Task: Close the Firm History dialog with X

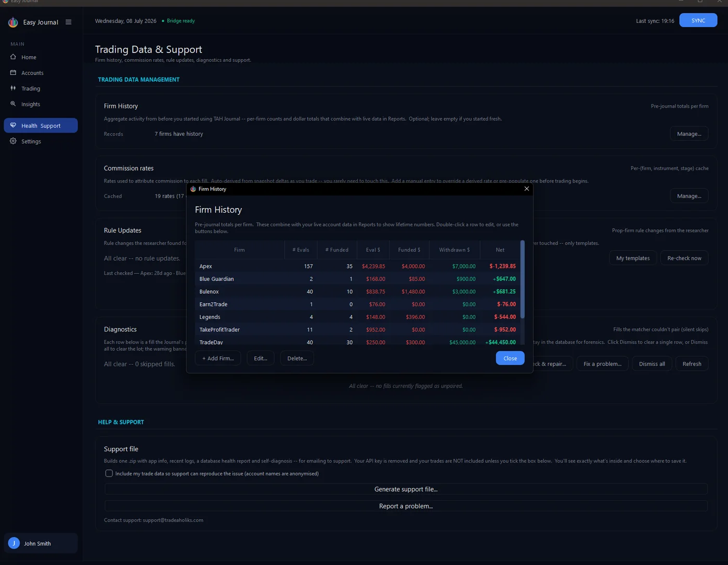Action: (526, 189)
